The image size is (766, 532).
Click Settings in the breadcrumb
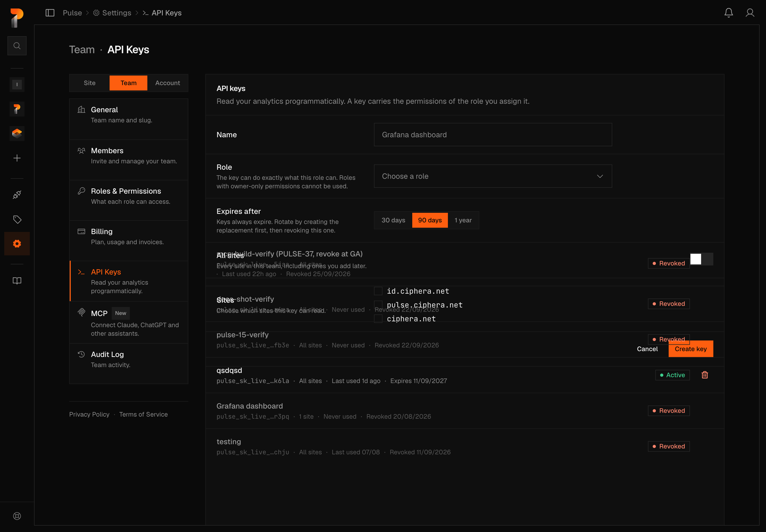click(112, 13)
